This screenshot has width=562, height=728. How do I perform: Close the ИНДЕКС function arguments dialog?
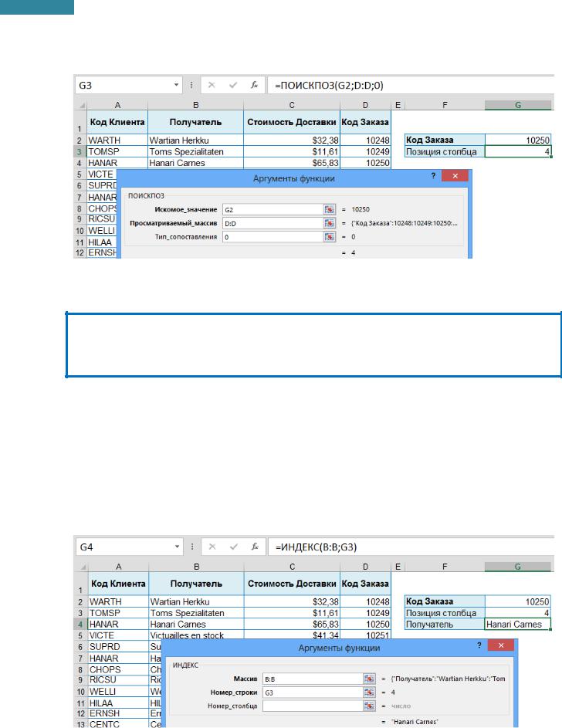click(x=501, y=645)
